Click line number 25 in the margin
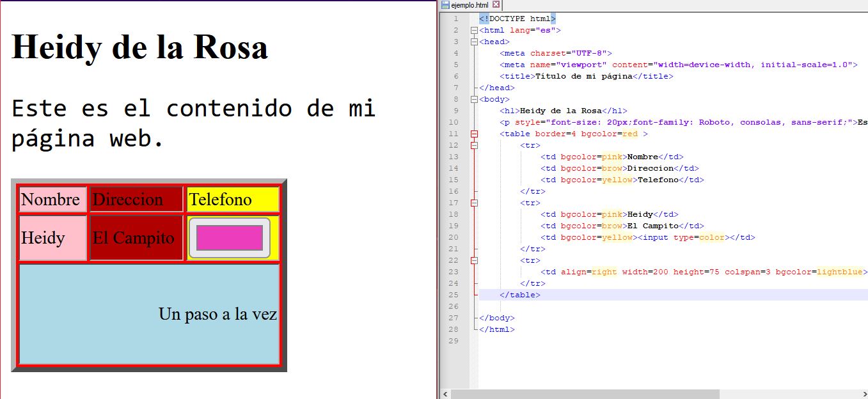The image size is (868, 399). 454,295
